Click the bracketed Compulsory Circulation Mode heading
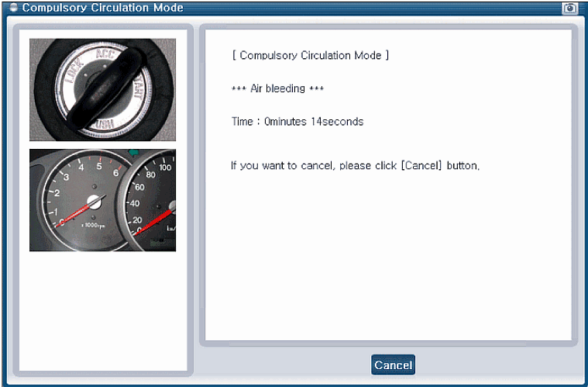 coord(311,55)
